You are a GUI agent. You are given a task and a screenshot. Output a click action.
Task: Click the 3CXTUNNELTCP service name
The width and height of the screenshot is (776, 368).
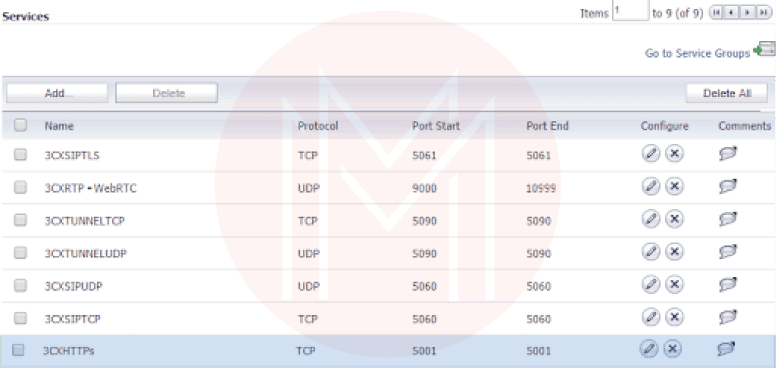tap(85, 221)
